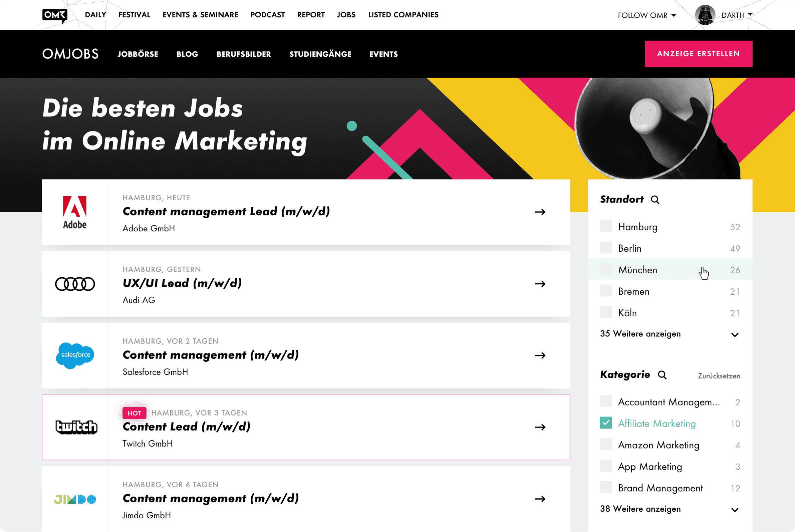795x532 pixels.
Task: Click the ANZEIGE ERSTELLEN button
Action: pyautogui.click(x=698, y=53)
